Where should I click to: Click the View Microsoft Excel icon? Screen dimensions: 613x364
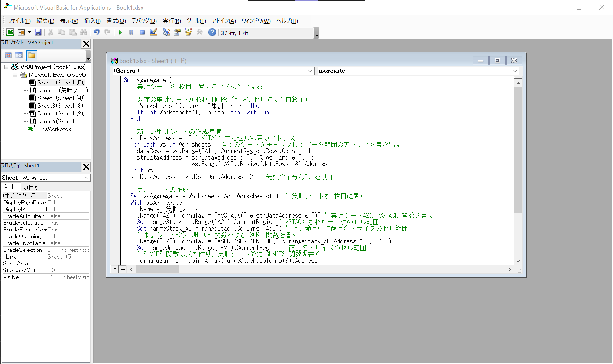click(10, 32)
